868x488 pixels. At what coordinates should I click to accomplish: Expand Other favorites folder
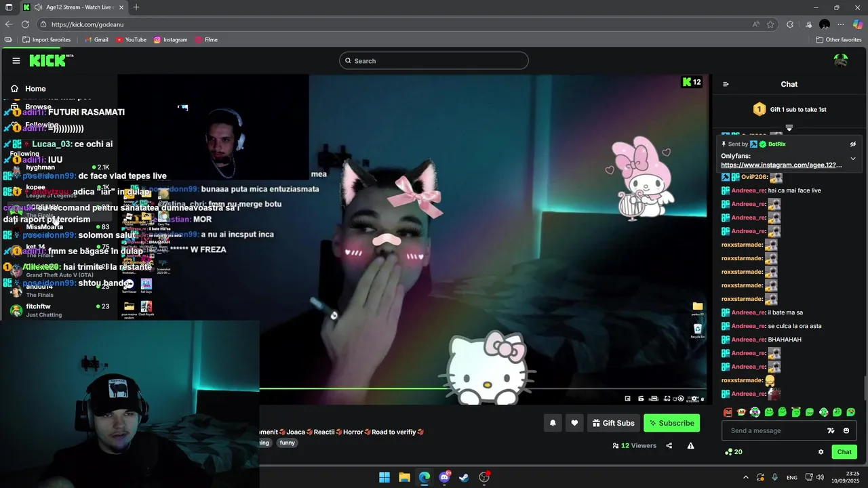pyautogui.click(x=839, y=40)
